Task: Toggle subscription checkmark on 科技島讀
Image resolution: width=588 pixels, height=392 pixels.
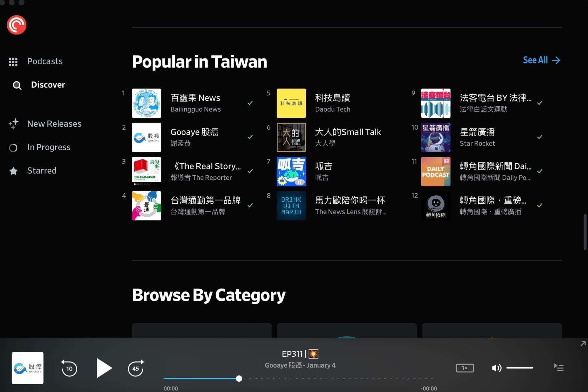Action: (x=395, y=103)
